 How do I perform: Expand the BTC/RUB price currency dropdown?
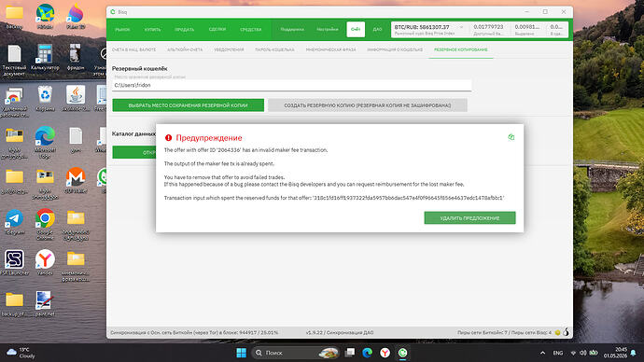[461, 27]
